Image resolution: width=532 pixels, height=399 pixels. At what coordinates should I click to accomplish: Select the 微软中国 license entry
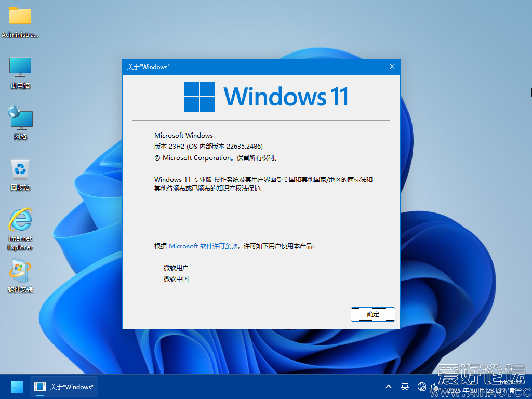click(177, 278)
